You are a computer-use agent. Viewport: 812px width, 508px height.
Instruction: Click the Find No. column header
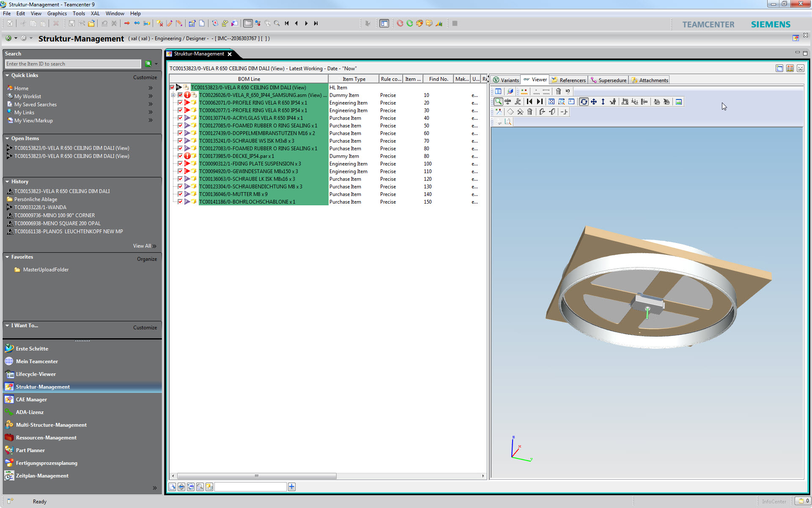coord(439,79)
